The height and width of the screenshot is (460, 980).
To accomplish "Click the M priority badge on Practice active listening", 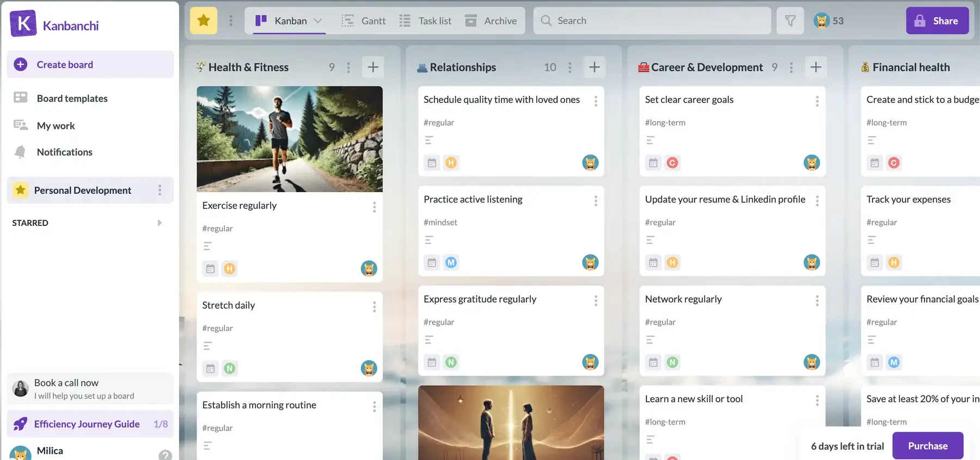I will click(451, 262).
